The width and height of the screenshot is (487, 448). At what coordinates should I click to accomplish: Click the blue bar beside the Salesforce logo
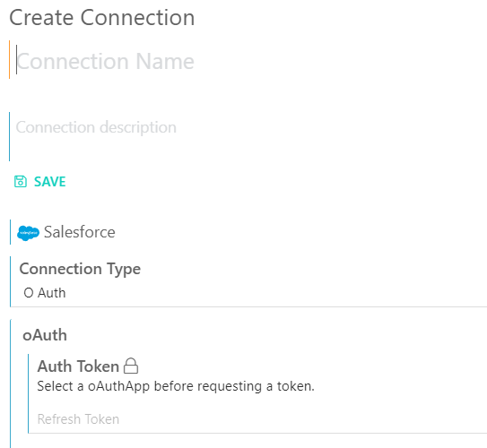coord(10,232)
